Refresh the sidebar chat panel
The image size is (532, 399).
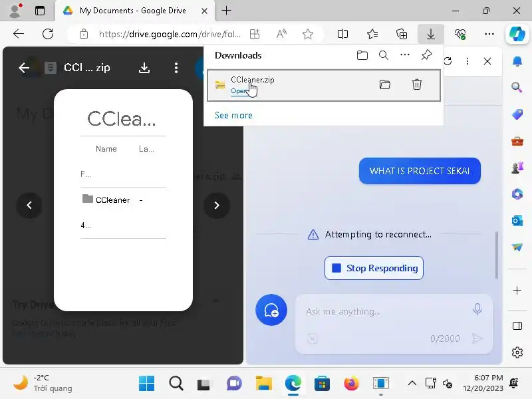click(x=448, y=61)
